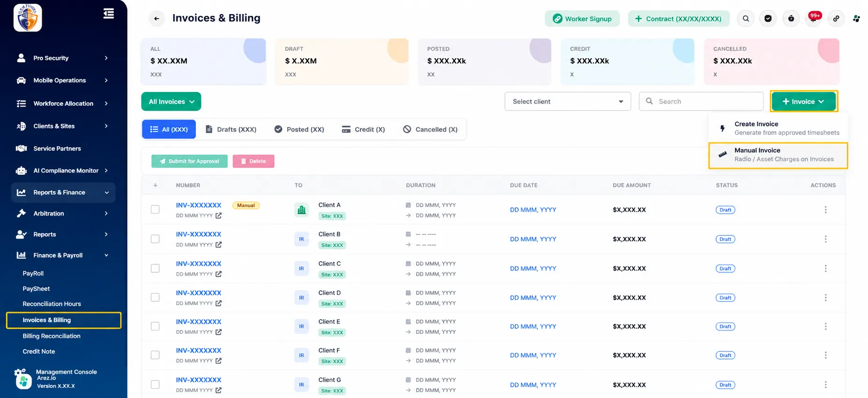The width and height of the screenshot is (868, 398).
Task: Click the Worker Signup button
Action: [582, 19]
